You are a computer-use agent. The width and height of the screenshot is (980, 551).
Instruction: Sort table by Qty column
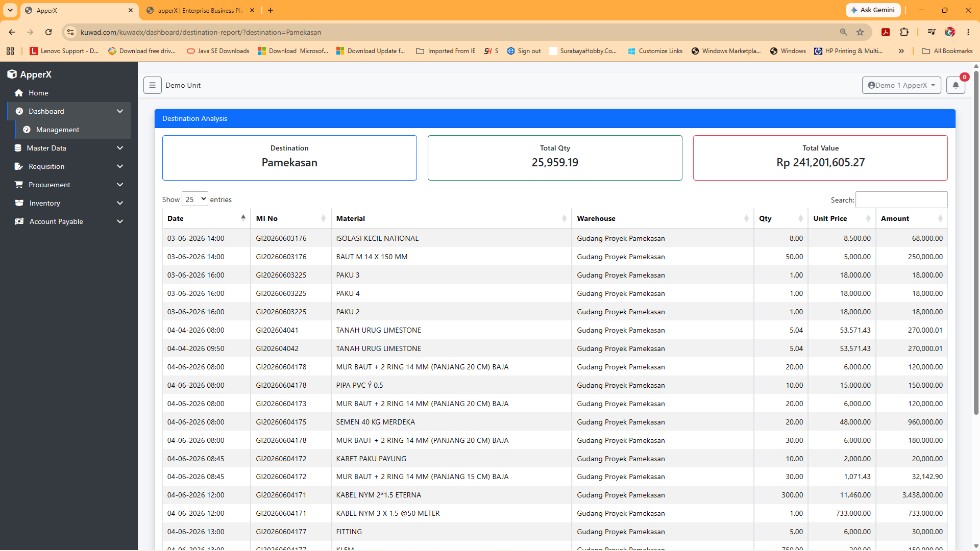pyautogui.click(x=780, y=218)
